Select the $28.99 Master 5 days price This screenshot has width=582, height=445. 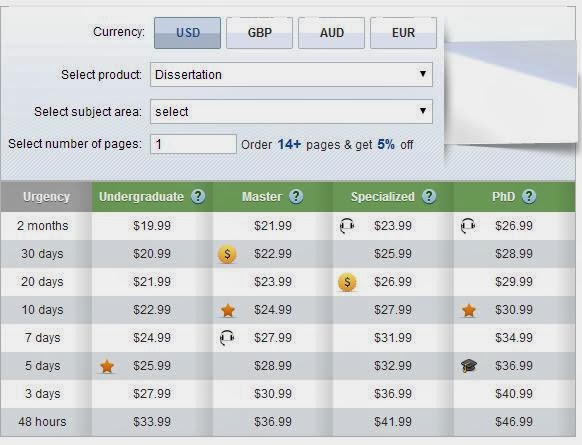(273, 366)
